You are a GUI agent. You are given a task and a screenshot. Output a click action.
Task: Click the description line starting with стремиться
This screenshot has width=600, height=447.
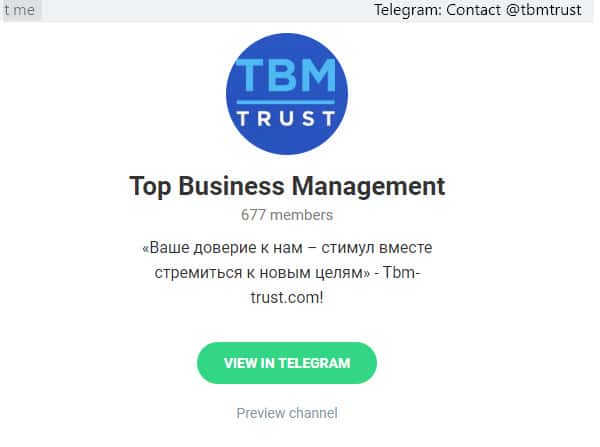pyautogui.click(x=287, y=273)
